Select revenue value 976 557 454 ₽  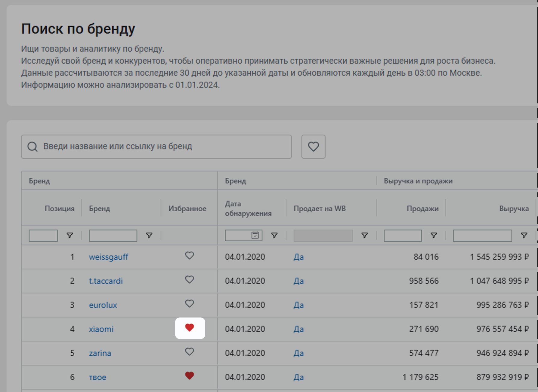tap(502, 329)
